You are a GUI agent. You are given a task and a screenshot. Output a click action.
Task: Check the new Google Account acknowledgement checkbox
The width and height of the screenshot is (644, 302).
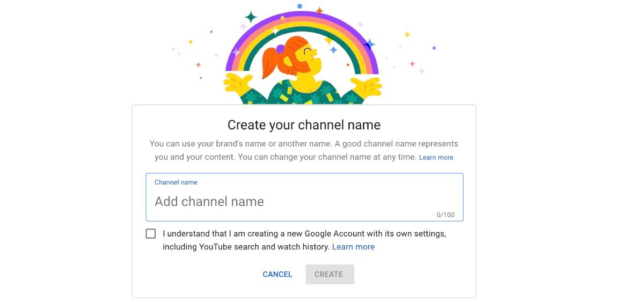pos(151,234)
